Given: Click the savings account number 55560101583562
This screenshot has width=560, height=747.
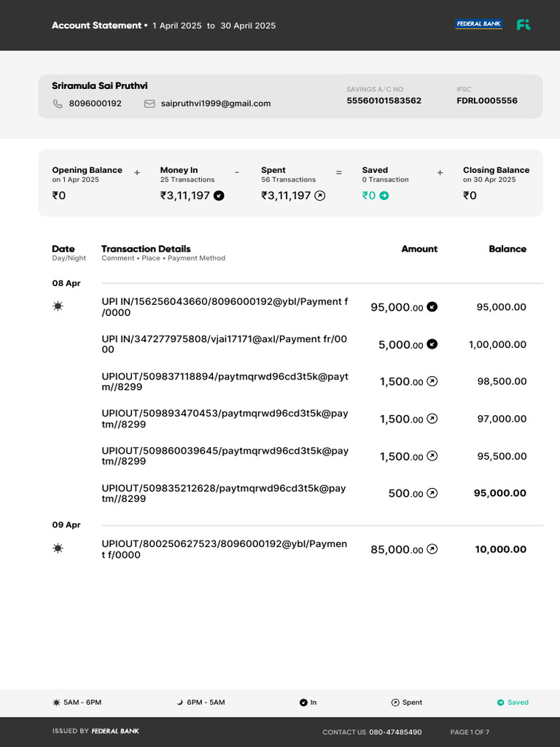Looking at the screenshot, I should tap(384, 101).
